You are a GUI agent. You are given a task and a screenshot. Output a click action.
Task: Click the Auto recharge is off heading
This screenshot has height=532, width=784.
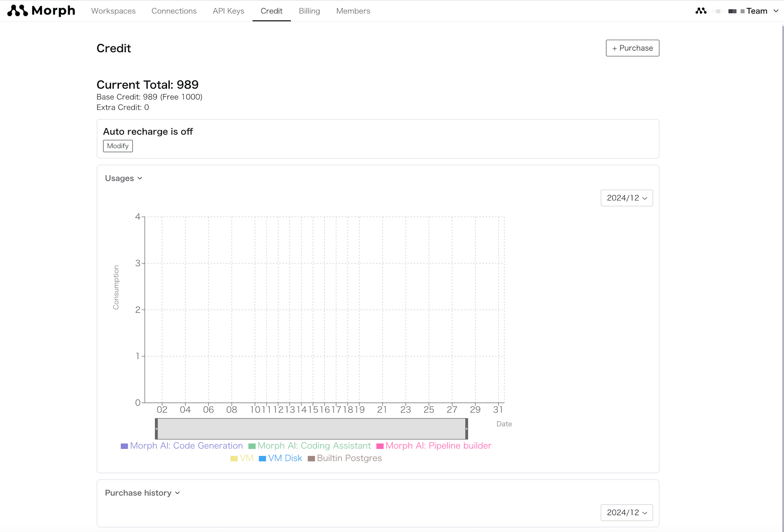[x=148, y=131]
